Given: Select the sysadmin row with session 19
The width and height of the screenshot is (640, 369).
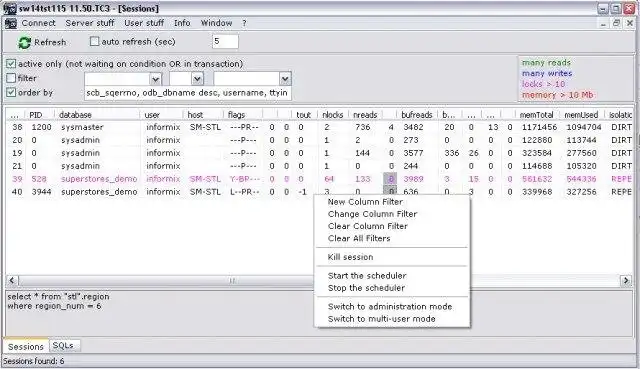Looking at the screenshot, I should click(320, 153).
